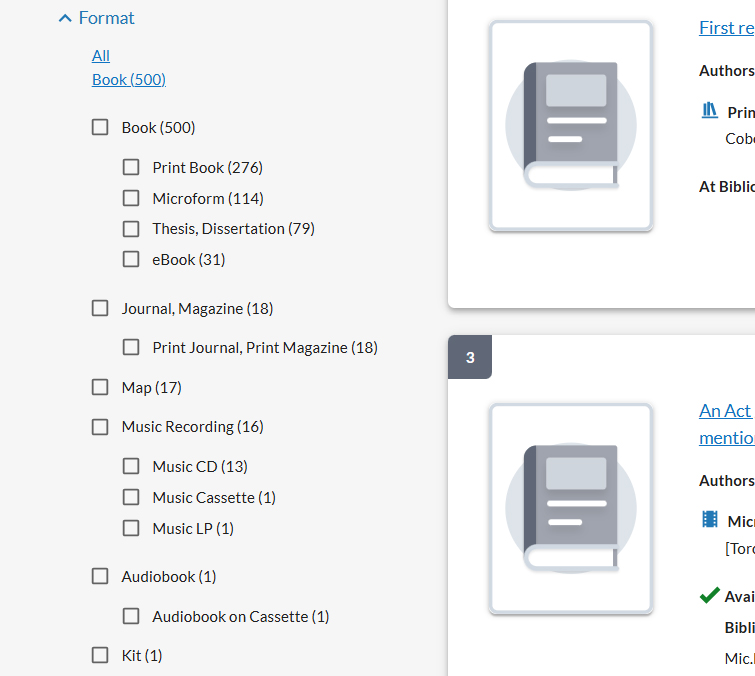This screenshot has width=755, height=676.
Task: Select the Thesis, Dissertation checkbox
Action: pyautogui.click(x=131, y=228)
